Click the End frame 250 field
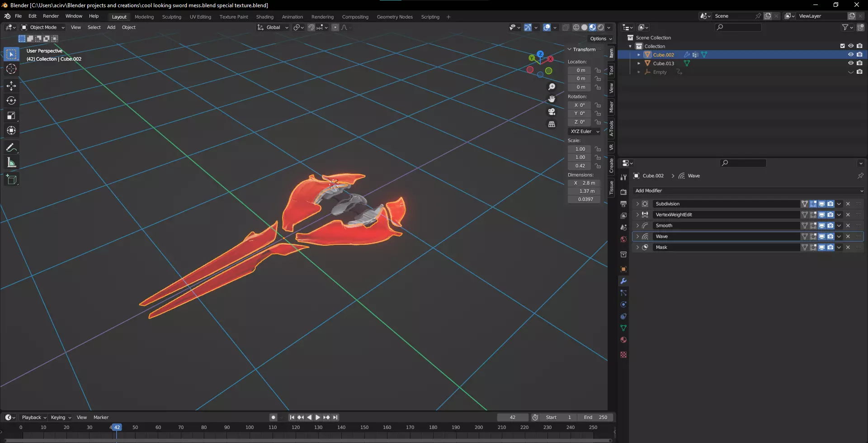The width and height of the screenshot is (868, 443). point(596,417)
